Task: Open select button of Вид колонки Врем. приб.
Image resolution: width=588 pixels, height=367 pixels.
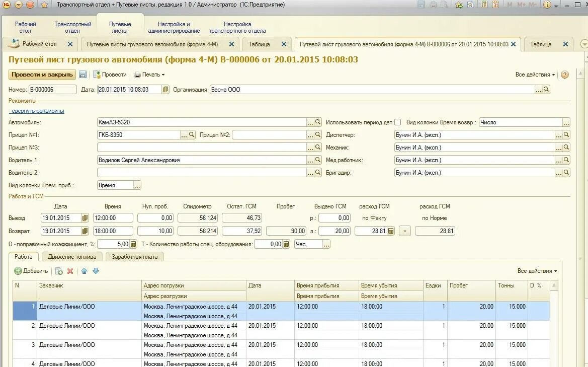Action: [x=137, y=185]
